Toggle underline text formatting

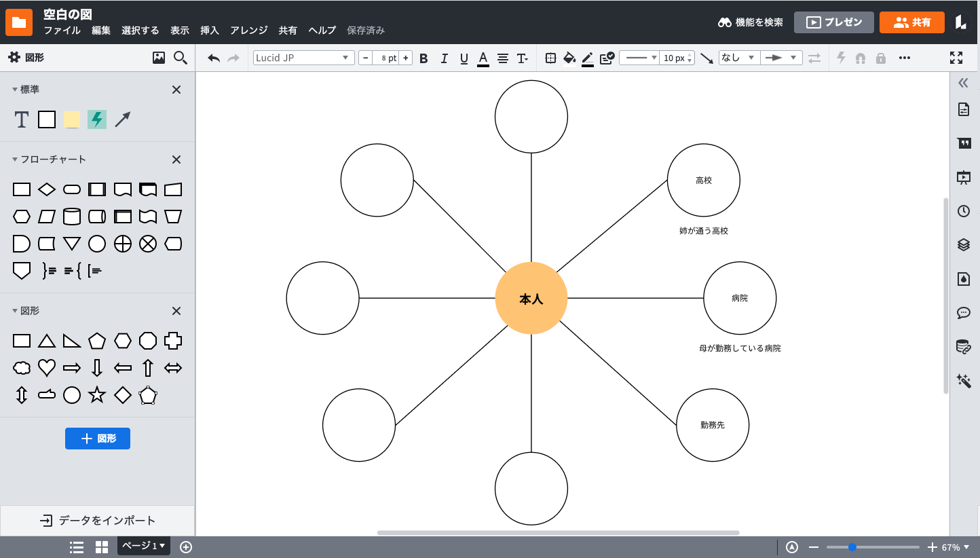(x=464, y=58)
